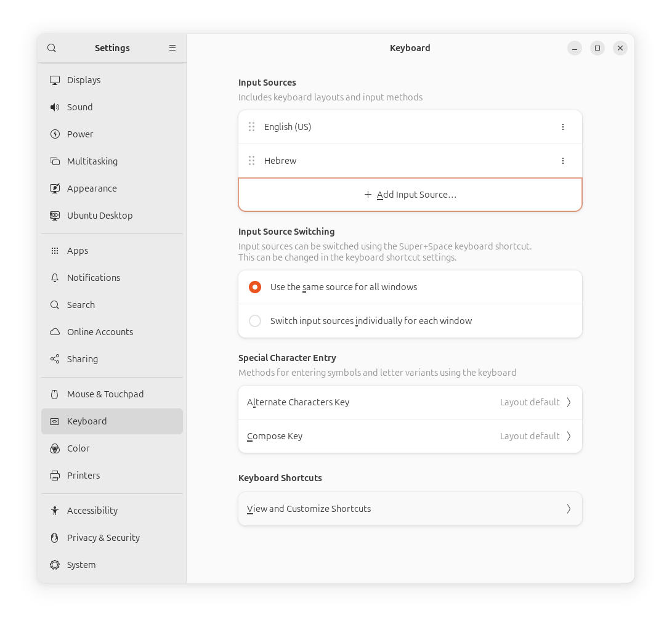
Task: Open the Settings search icon
Action: click(51, 48)
